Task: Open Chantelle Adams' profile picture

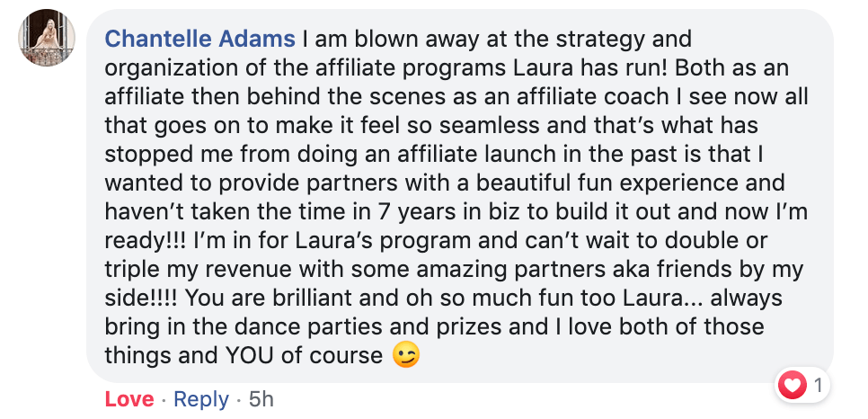Action: click(x=47, y=38)
